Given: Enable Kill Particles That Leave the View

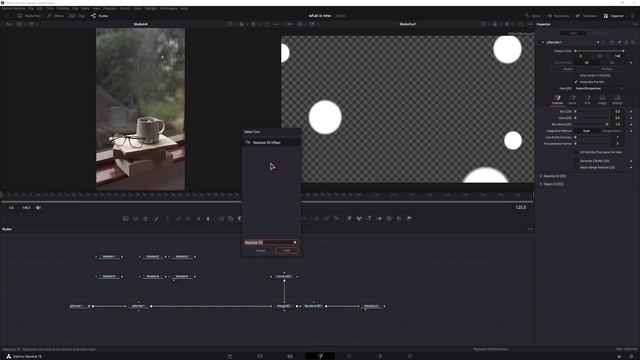Looking at the screenshot, I should click(x=576, y=152).
